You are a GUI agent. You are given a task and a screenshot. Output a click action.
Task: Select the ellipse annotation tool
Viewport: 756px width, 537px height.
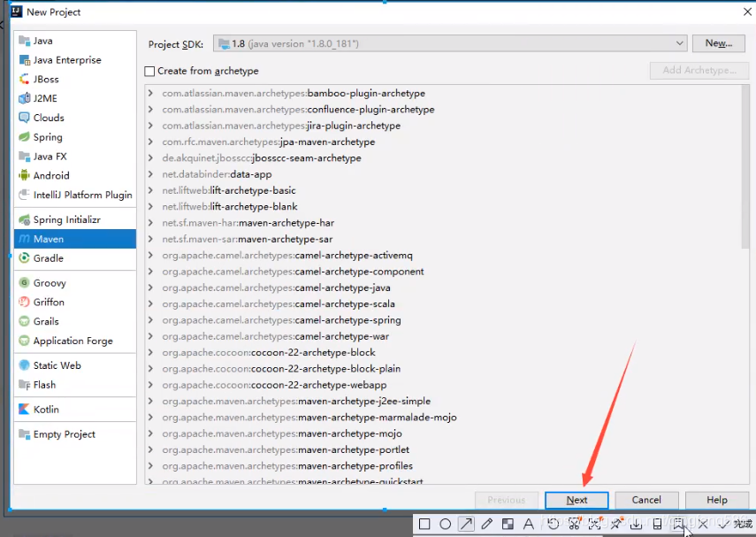pyautogui.click(x=445, y=524)
